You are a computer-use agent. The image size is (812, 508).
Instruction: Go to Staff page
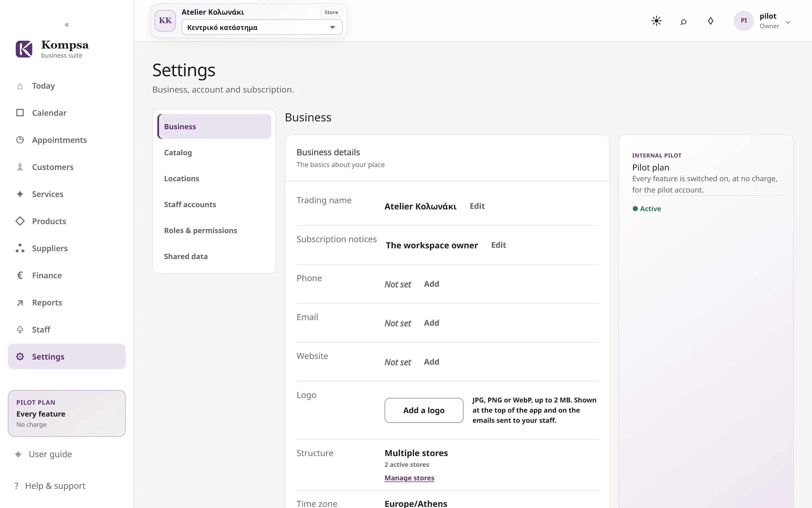[x=67, y=330]
